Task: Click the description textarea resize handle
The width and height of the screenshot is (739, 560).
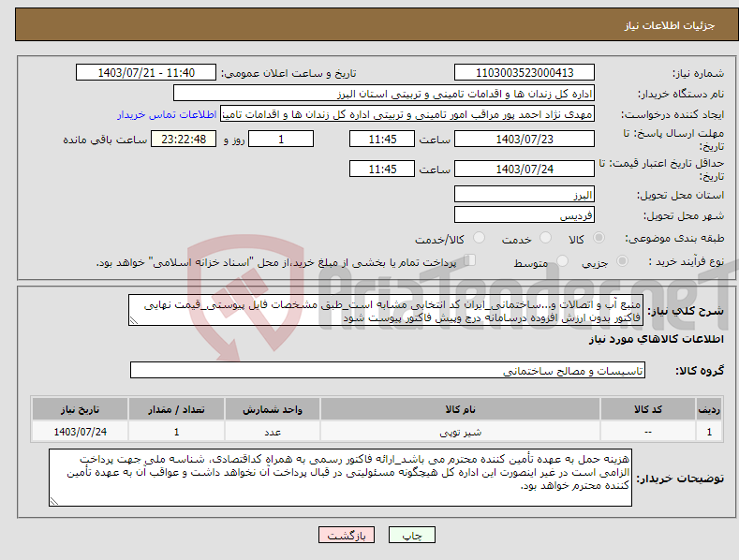Action: coord(133,321)
